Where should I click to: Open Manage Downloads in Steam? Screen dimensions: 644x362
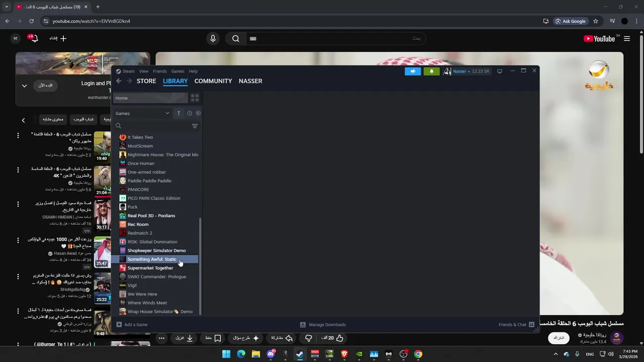coord(323,325)
